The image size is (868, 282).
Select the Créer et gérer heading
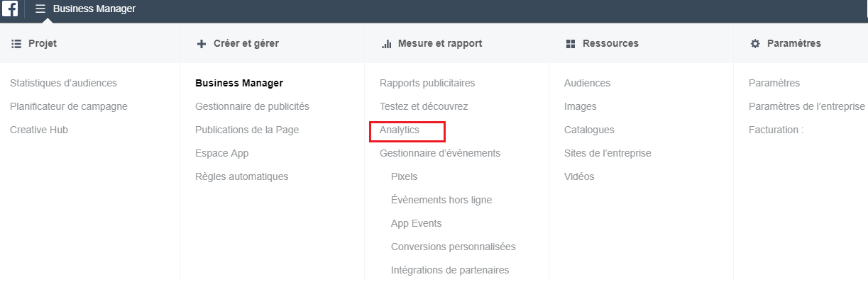click(x=246, y=44)
